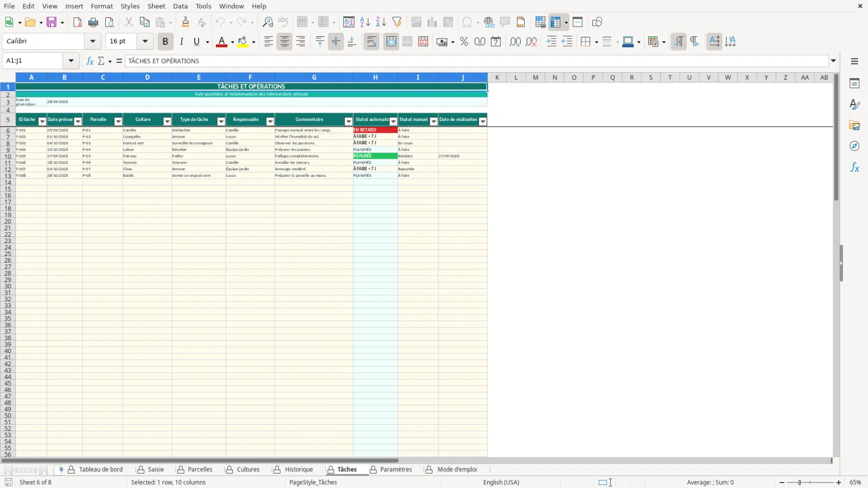Open Sidebar Gallery panel
Viewport: 868px width, 488px height.
tap(854, 125)
